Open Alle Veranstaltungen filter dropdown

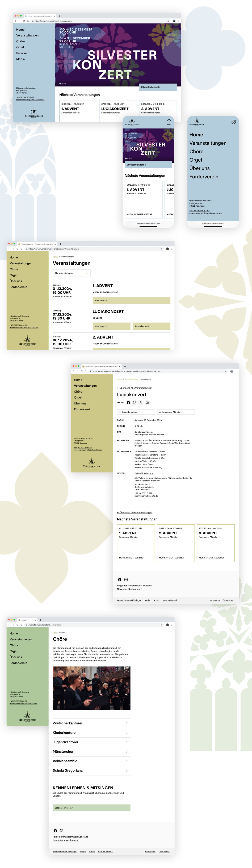[72, 273]
